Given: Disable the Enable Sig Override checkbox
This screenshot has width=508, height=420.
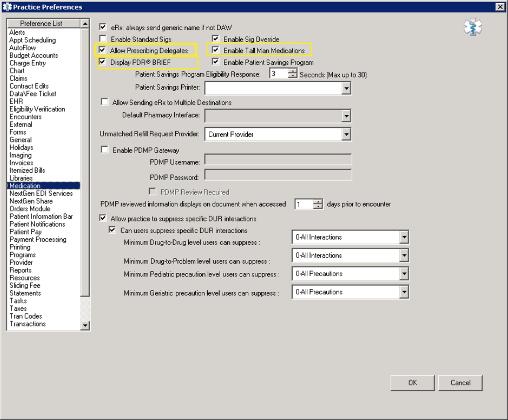Looking at the screenshot, I should (215, 39).
